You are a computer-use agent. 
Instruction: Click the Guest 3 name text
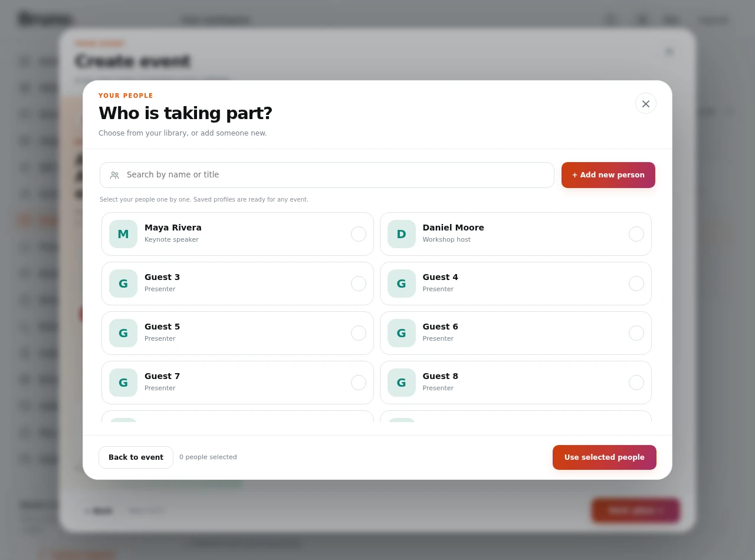[x=162, y=277]
